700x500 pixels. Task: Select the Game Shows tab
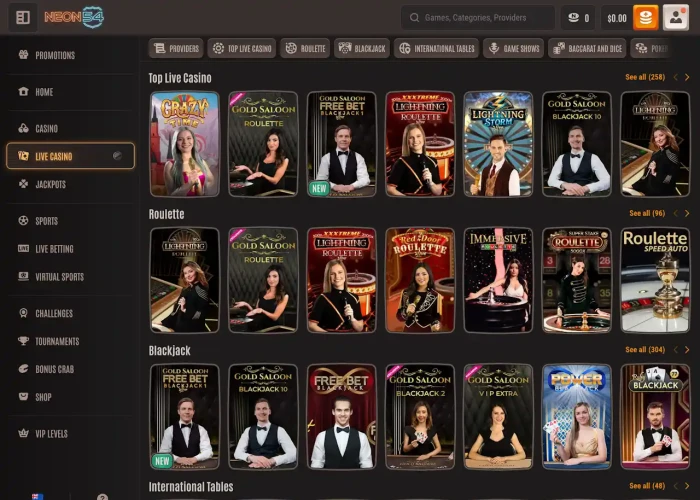coord(513,48)
